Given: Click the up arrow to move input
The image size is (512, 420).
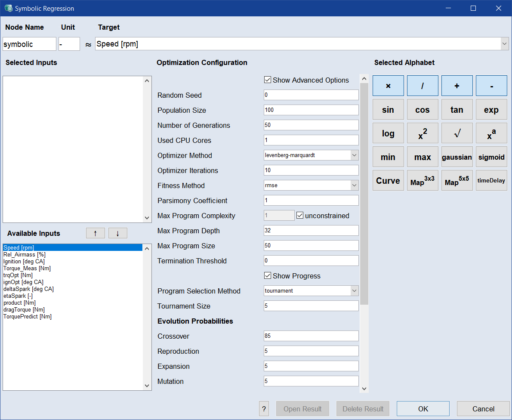Looking at the screenshot, I should pos(96,233).
